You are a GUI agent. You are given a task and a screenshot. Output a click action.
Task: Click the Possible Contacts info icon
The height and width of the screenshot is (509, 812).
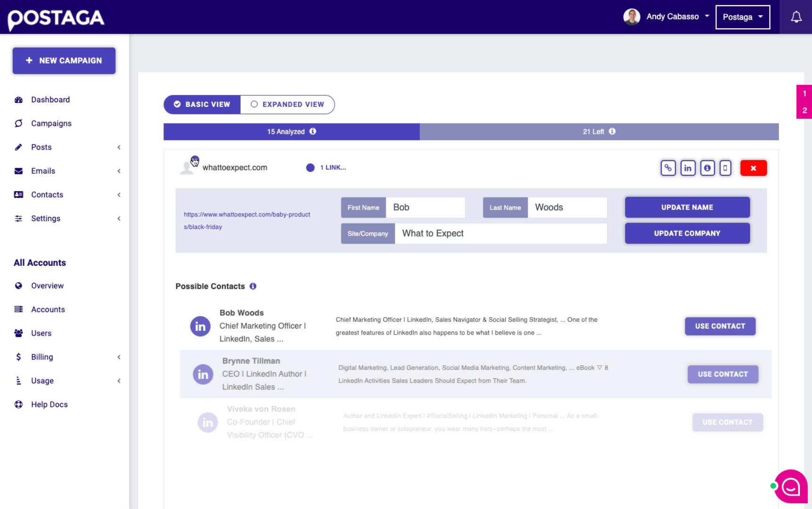[253, 286]
